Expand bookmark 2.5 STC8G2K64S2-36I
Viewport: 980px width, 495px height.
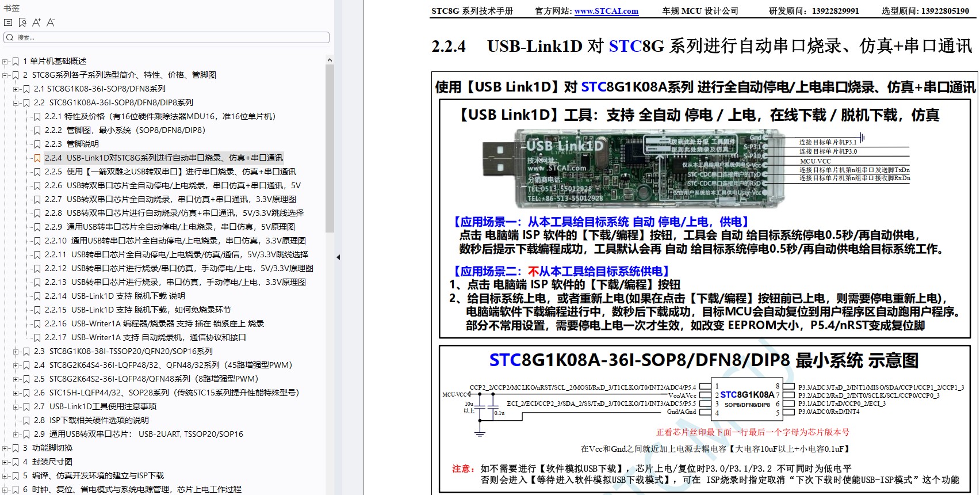[16, 379]
